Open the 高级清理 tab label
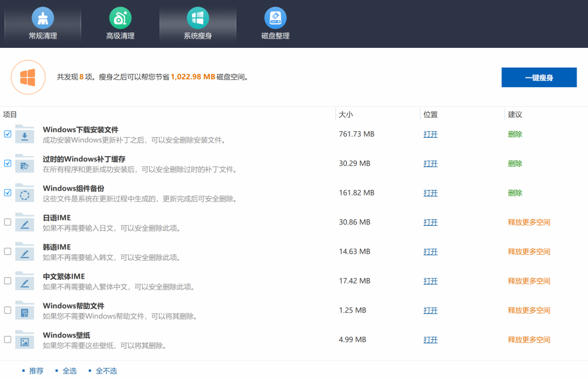The width and height of the screenshot is (588, 380). pos(120,36)
